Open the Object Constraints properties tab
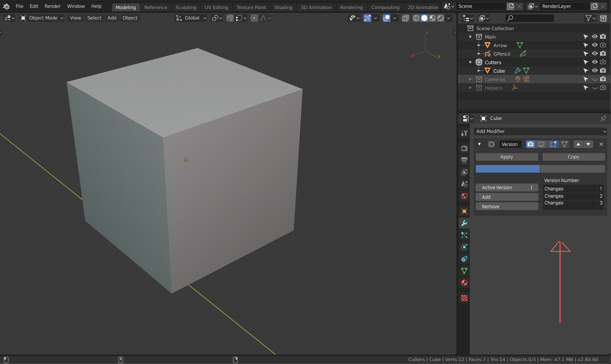 point(464,259)
